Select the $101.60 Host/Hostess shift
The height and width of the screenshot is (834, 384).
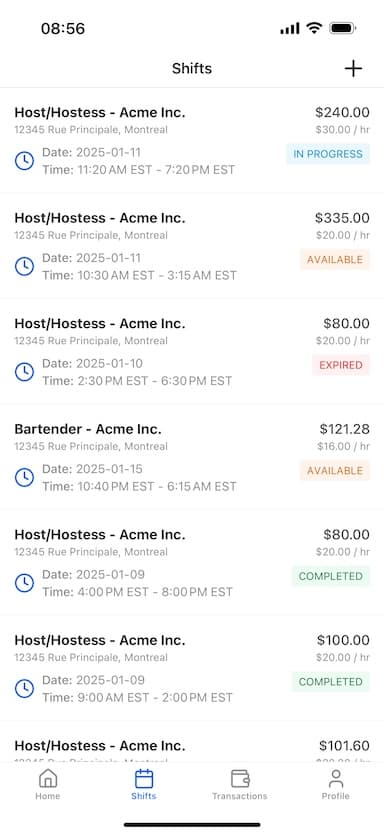(x=192, y=742)
